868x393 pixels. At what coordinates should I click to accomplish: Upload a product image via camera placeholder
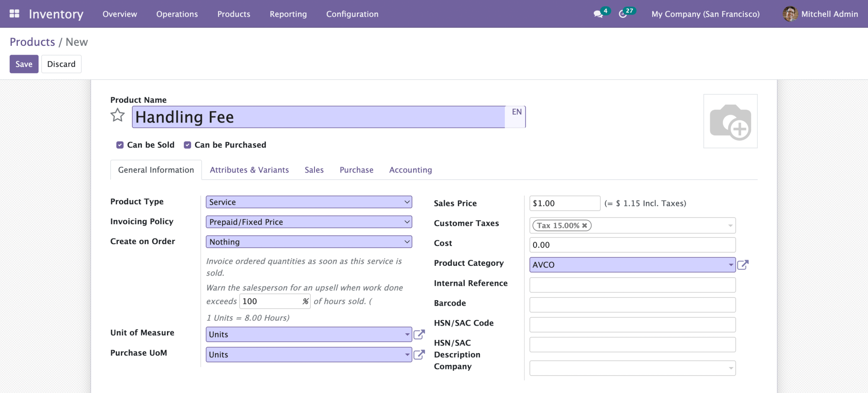click(730, 121)
